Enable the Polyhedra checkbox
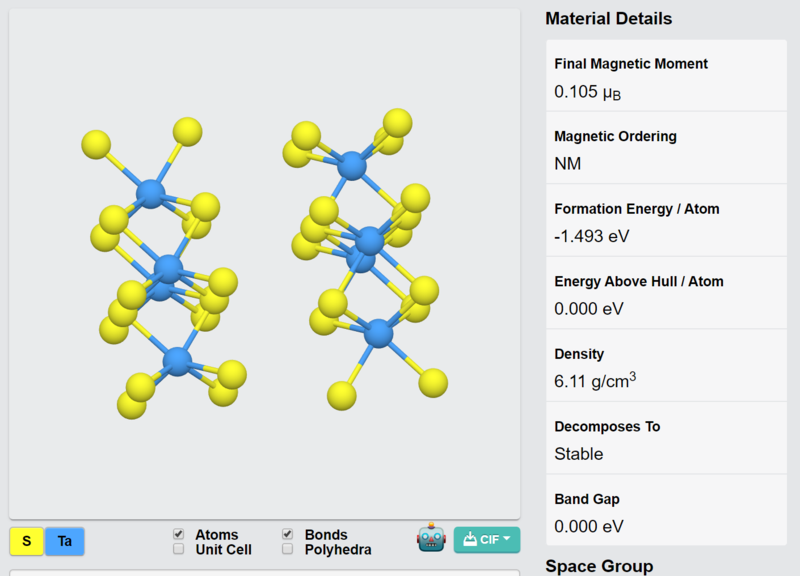The image size is (800, 576). click(x=287, y=548)
